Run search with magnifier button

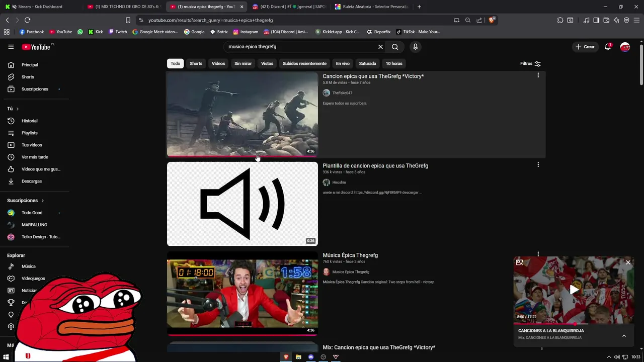tap(395, 47)
